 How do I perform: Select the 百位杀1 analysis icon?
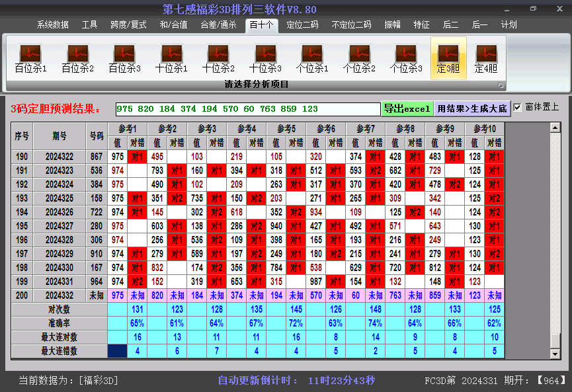coord(30,58)
